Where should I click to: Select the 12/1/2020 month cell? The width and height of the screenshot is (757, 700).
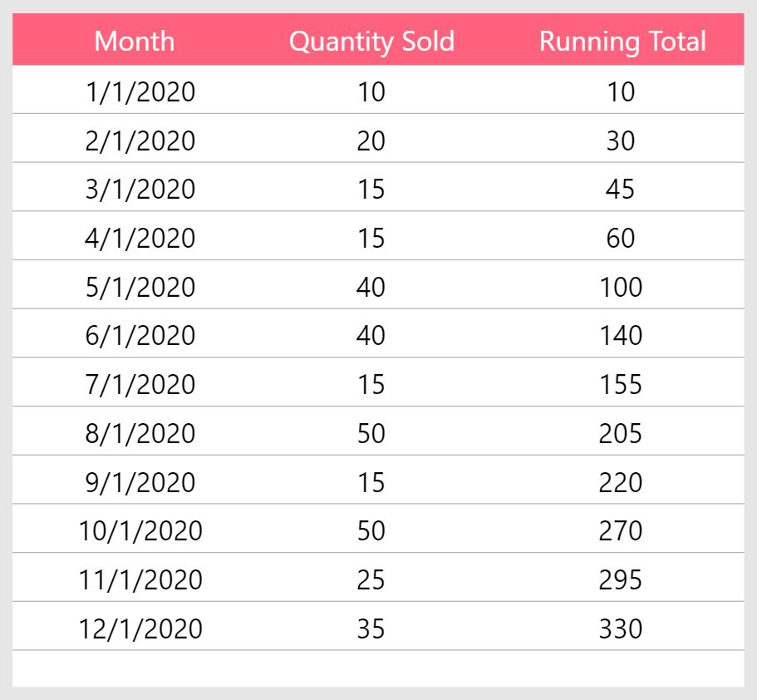[x=140, y=629]
